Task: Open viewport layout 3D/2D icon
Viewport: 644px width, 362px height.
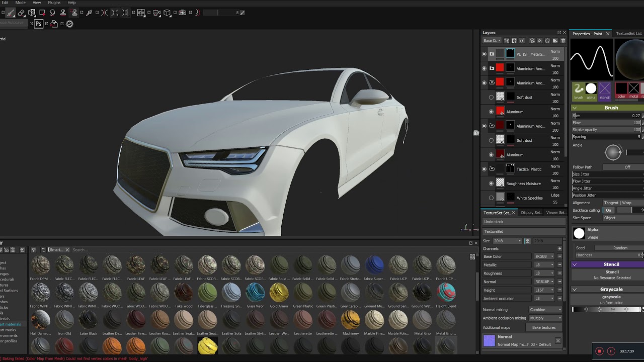Action: pos(141,13)
